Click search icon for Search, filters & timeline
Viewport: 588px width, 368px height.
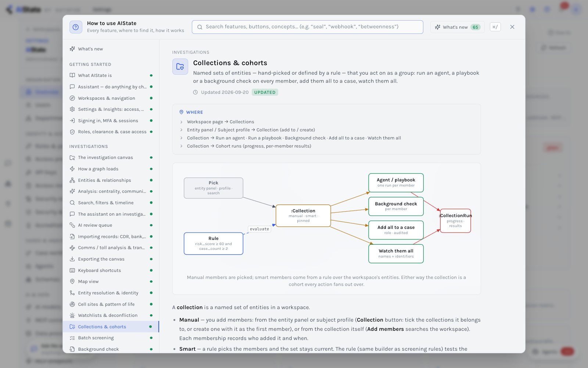click(72, 203)
